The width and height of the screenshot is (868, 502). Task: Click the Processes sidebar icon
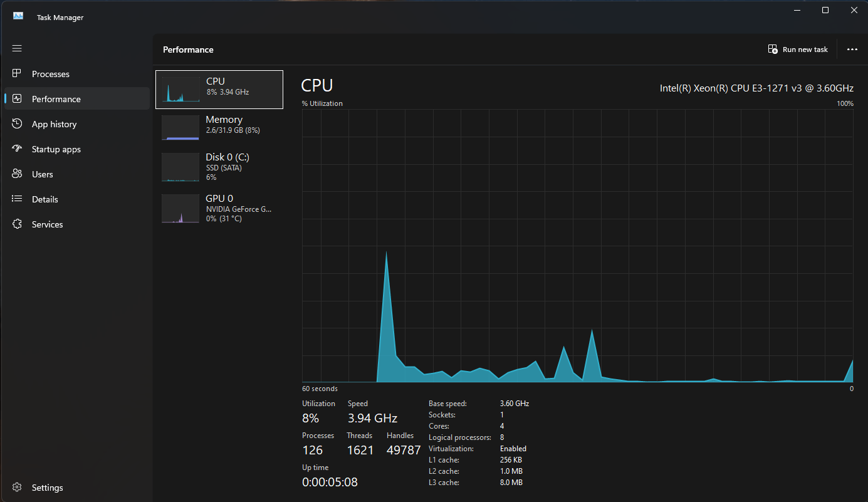click(18, 74)
